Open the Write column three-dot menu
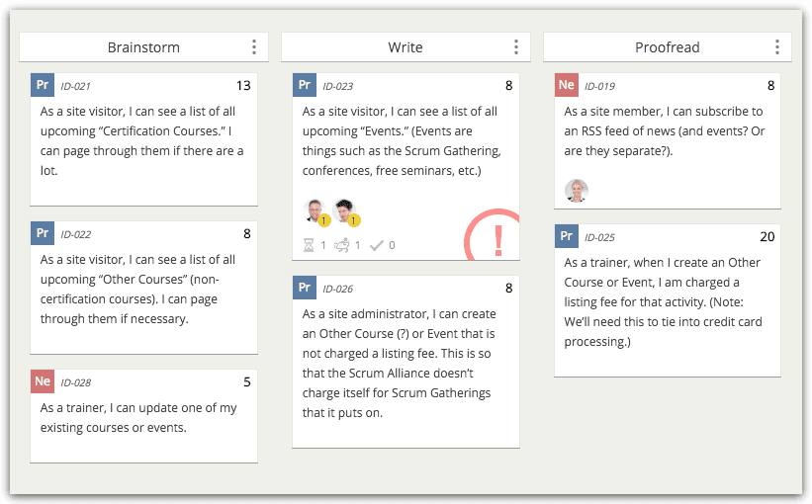 516,47
